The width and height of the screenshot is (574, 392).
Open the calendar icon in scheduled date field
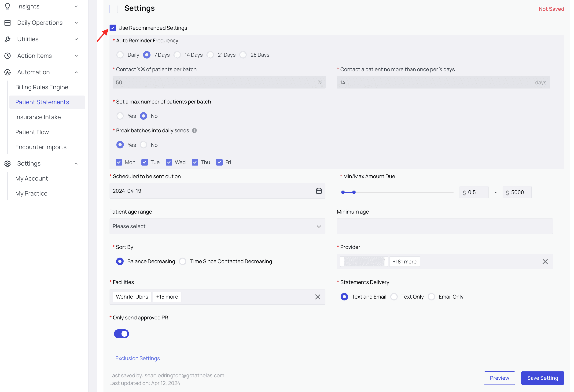319,191
